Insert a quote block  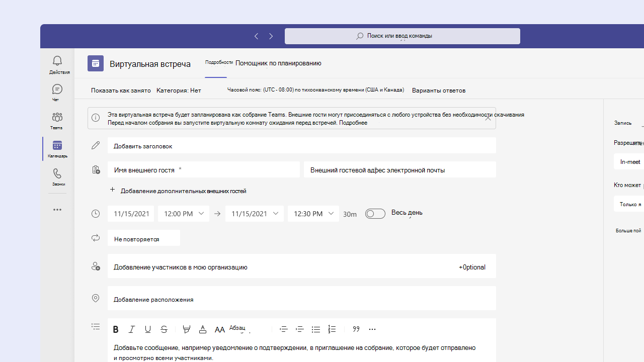(x=356, y=329)
